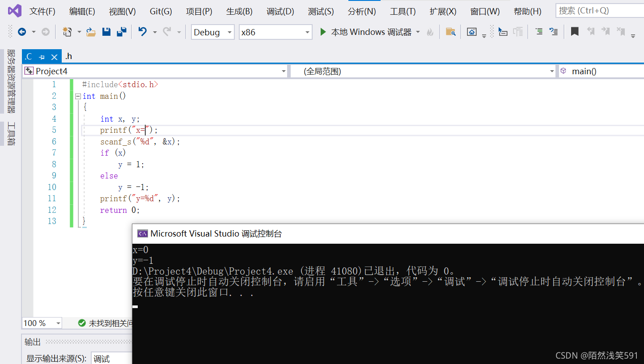Open the 帮助(H) menu
The height and width of the screenshot is (364, 644).
click(527, 11)
